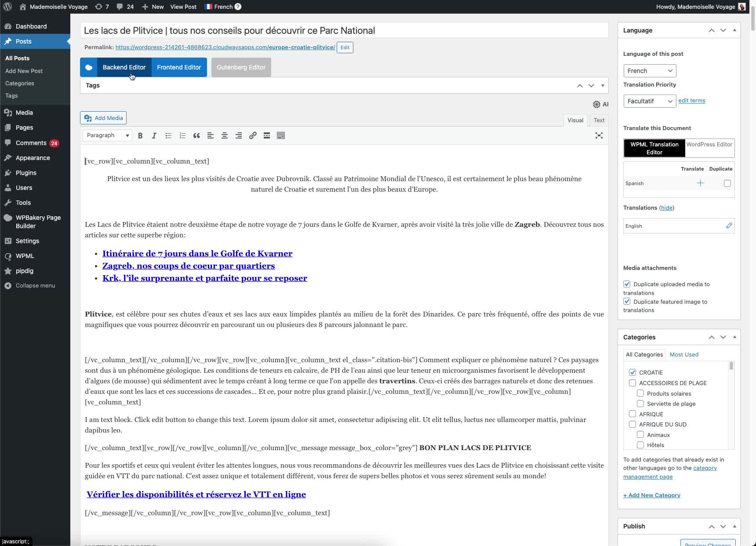Image resolution: width=756 pixels, height=546 pixels.
Task: Toggle the editor toolbar kitchen sink
Action: click(x=281, y=135)
